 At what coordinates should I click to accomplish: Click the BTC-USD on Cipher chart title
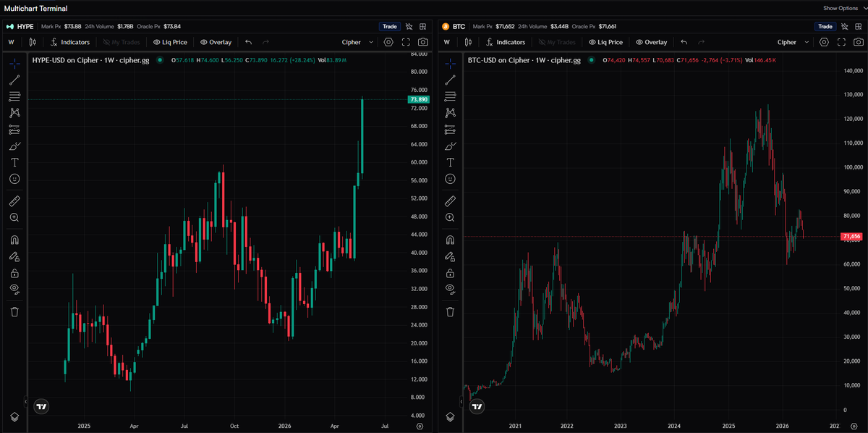[524, 60]
